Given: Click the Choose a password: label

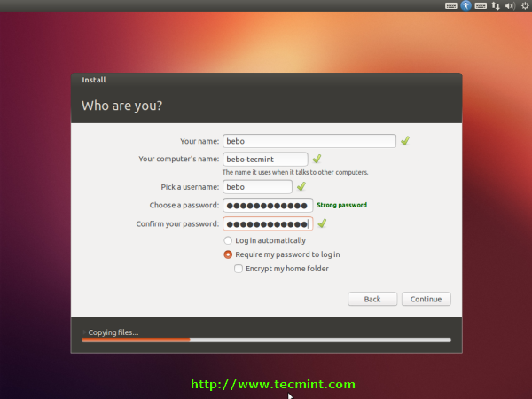Looking at the screenshot, I should pos(184,206).
